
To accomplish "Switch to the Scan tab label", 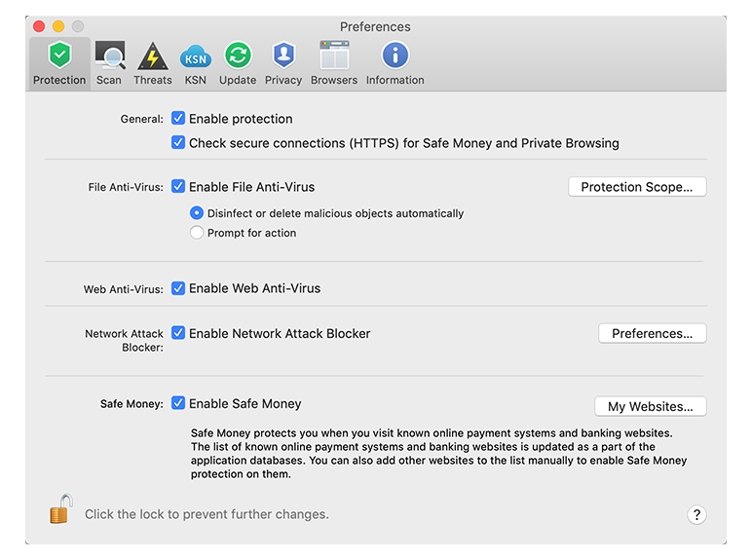I will (x=109, y=80).
